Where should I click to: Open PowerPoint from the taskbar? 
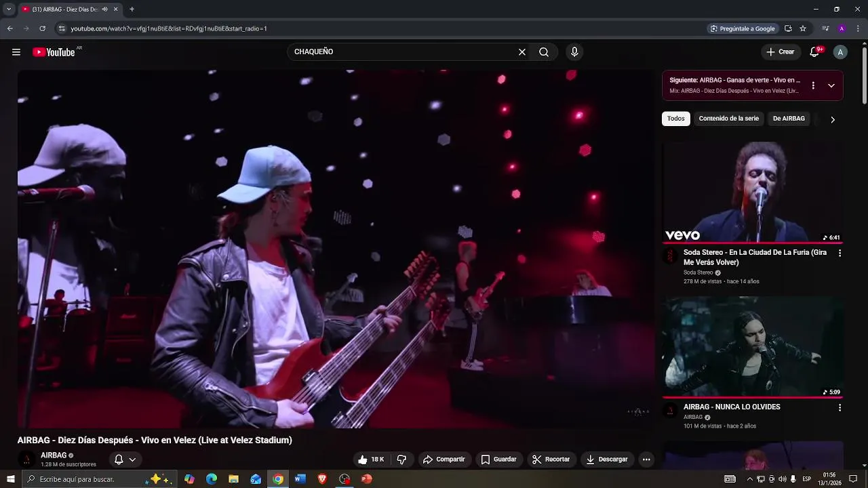[366, 479]
